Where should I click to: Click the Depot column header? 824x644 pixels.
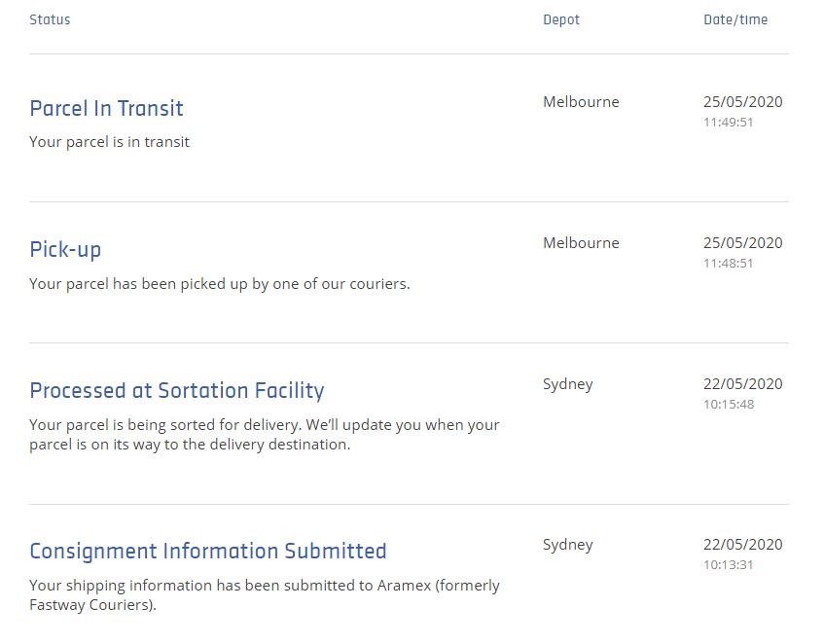click(561, 19)
